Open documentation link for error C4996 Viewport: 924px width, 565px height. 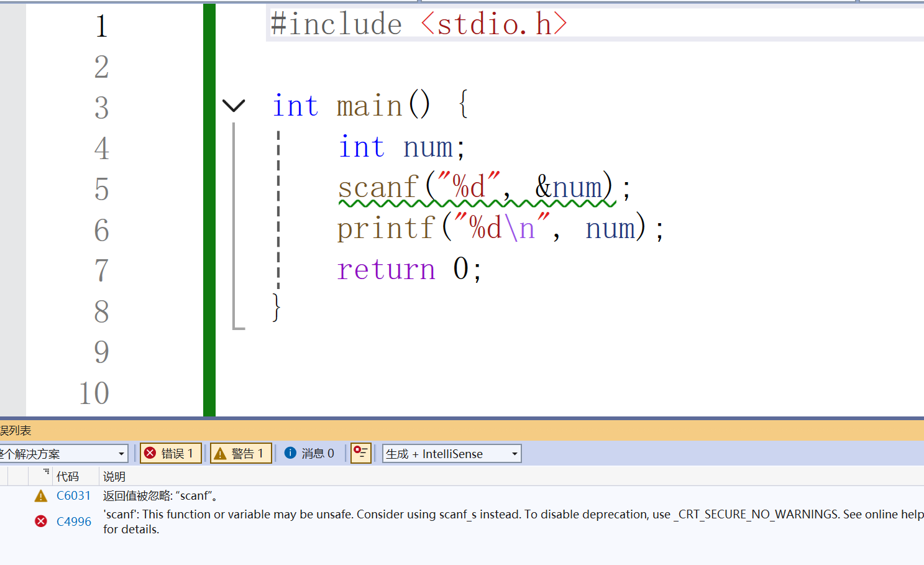[x=73, y=521]
